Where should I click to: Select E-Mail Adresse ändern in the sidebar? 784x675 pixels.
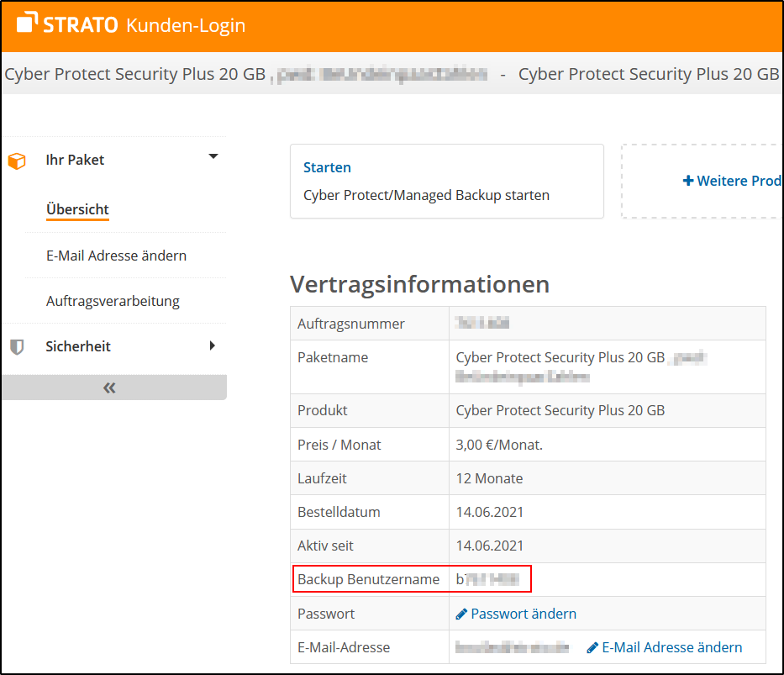point(116,255)
